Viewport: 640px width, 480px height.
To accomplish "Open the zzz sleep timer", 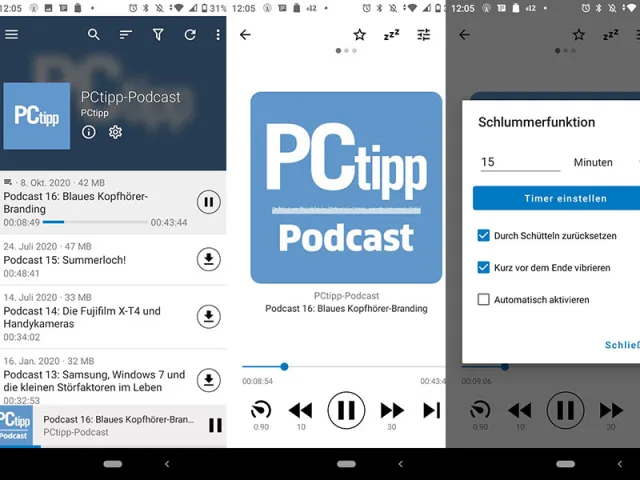I will [391, 35].
